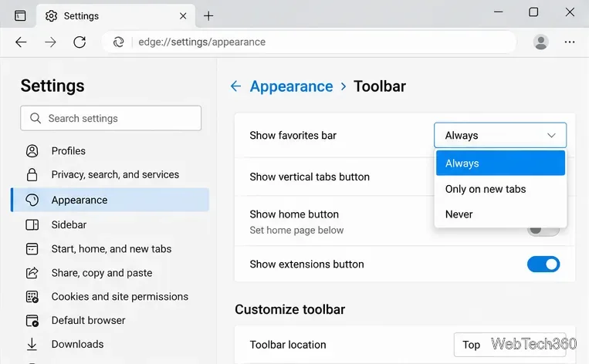The width and height of the screenshot is (589, 364).
Task: Click the Profiles person icon
Action: pyautogui.click(x=32, y=151)
